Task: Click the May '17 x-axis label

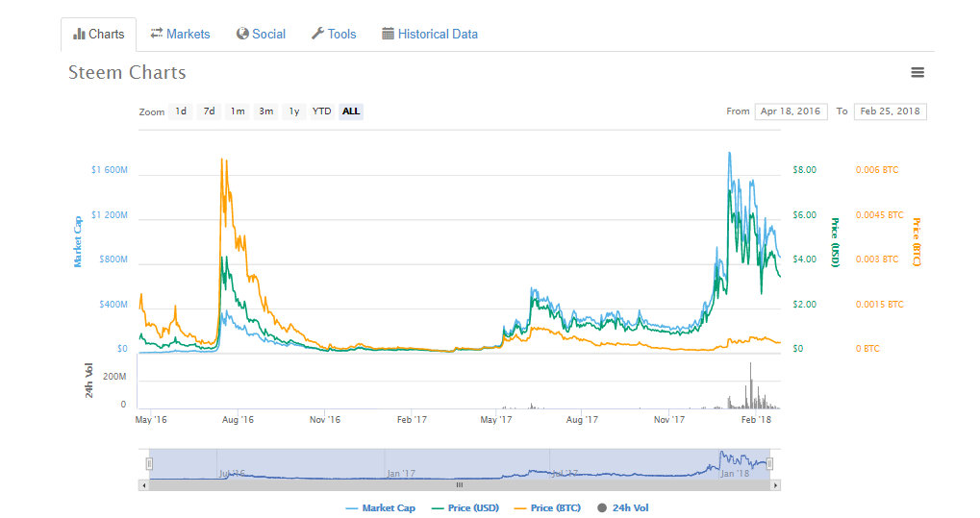Action: (496, 420)
